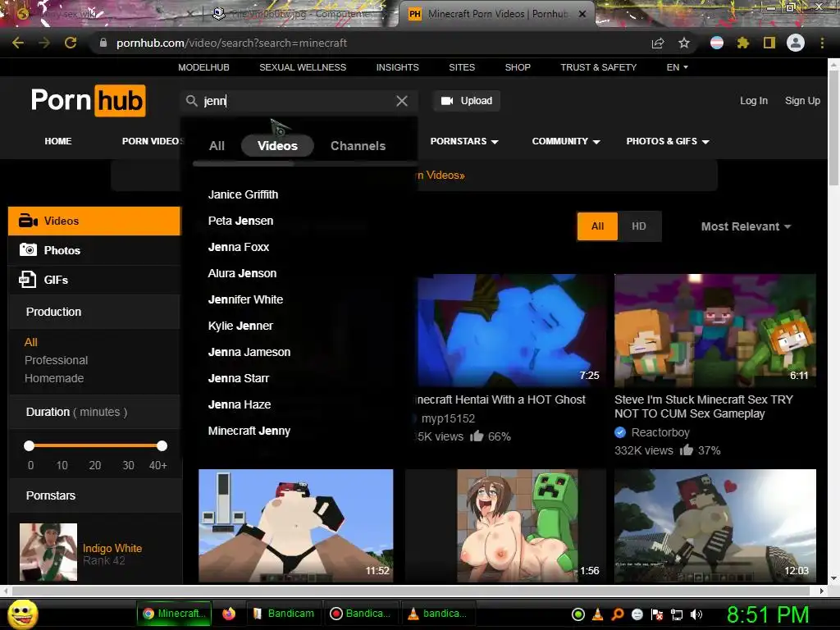Go back using the browser back arrow
This screenshot has width=840, height=630.
tap(18, 43)
